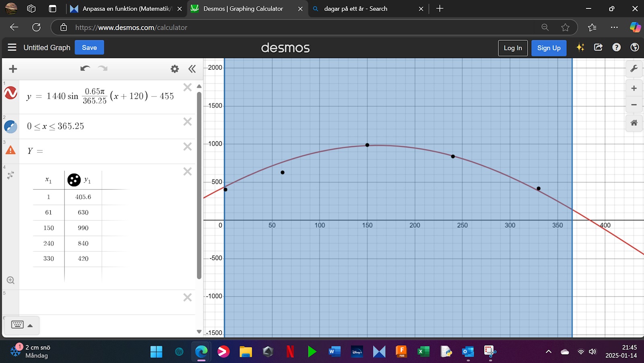Click the Sign Up button
Viewport: 644px width, 363px height.
point(549,48)
